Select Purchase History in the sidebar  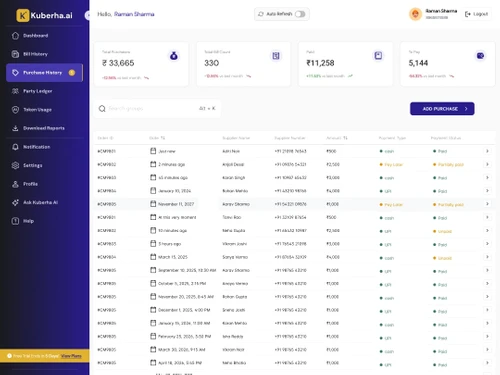44,73
